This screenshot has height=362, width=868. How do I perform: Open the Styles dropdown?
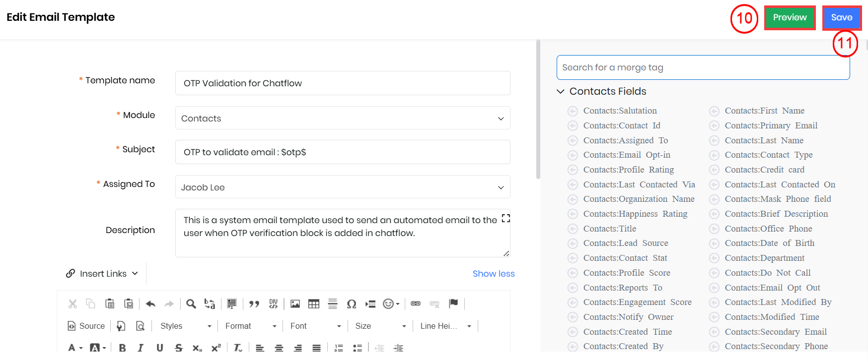(186, 326)
